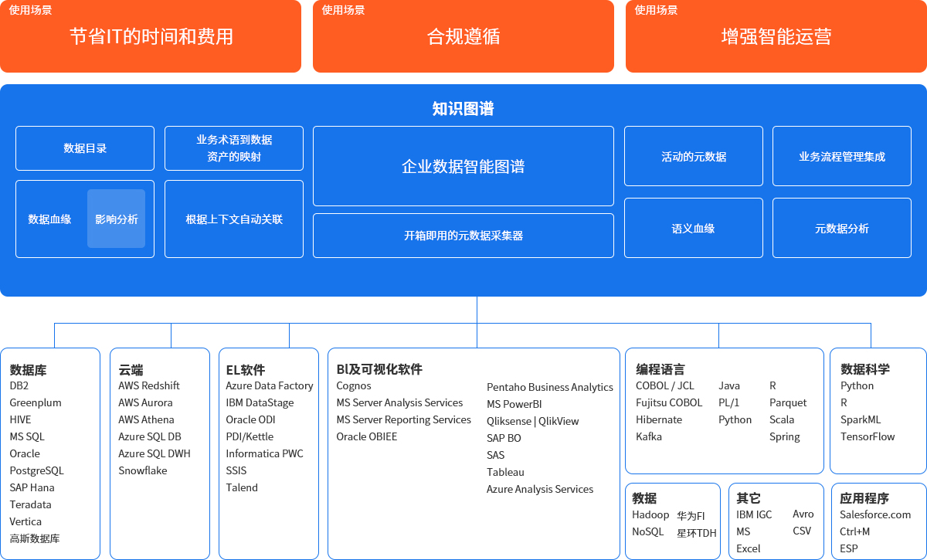Click the 数据目录 box

pyautogui.click(x=85, y=148)
